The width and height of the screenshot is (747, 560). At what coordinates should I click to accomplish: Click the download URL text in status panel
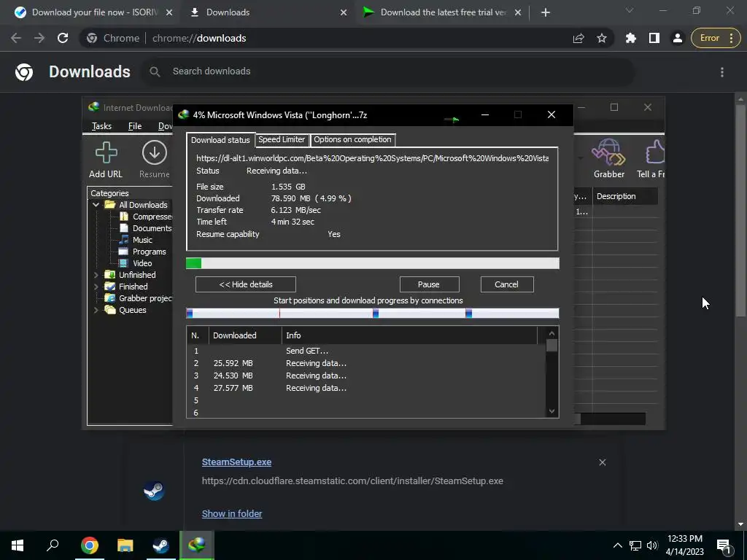tap(372, 158)
